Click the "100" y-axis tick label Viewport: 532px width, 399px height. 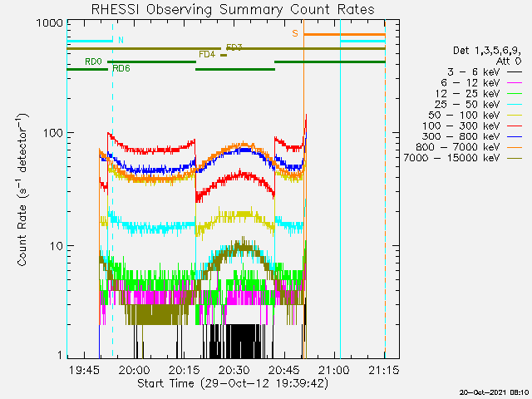coord(53,133)
